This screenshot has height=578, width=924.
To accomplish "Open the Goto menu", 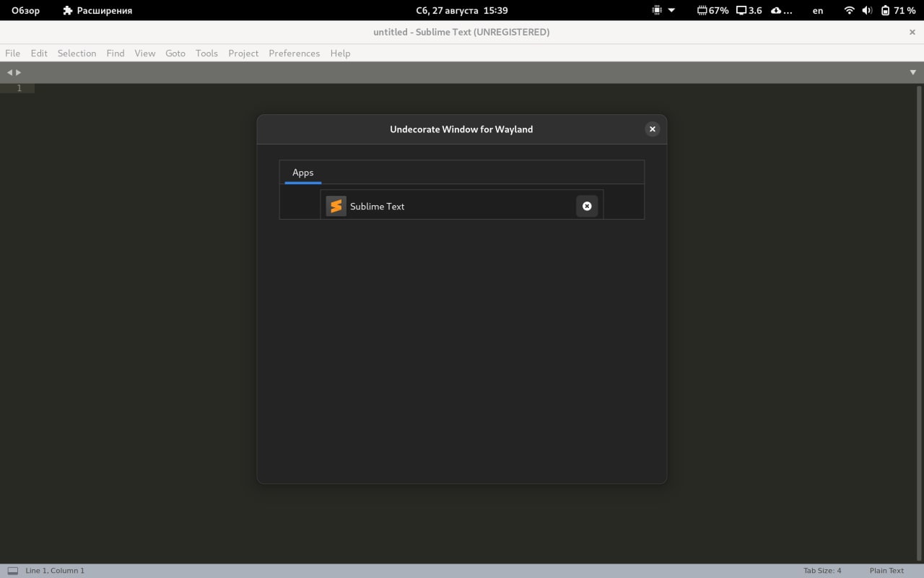I will [x=175, y=53].
